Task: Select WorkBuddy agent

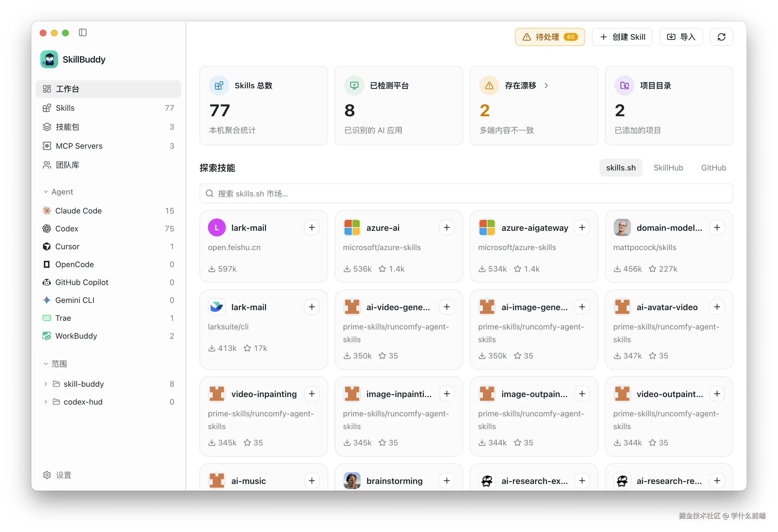Action: (x=108, y=336)
